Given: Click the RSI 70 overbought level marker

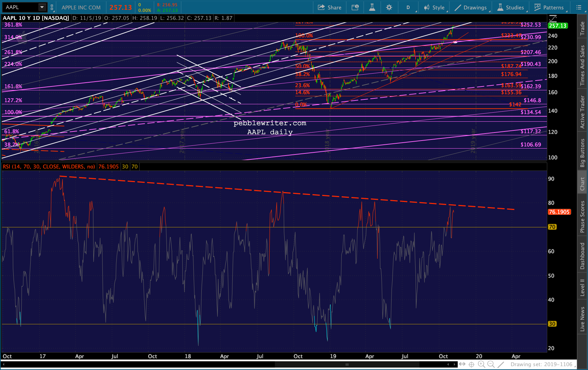Looking at the screenshot, I should click(552, 227).
